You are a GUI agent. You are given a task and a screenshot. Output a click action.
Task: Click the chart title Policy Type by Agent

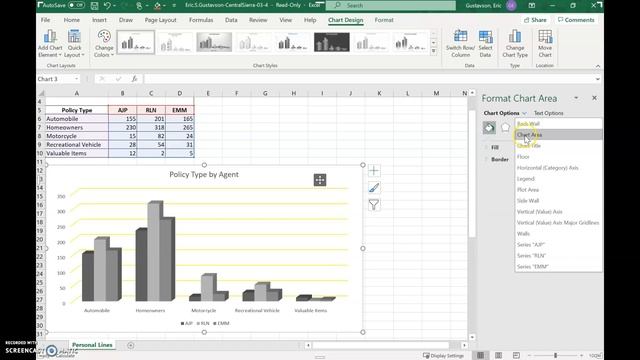tap(204, 175)
